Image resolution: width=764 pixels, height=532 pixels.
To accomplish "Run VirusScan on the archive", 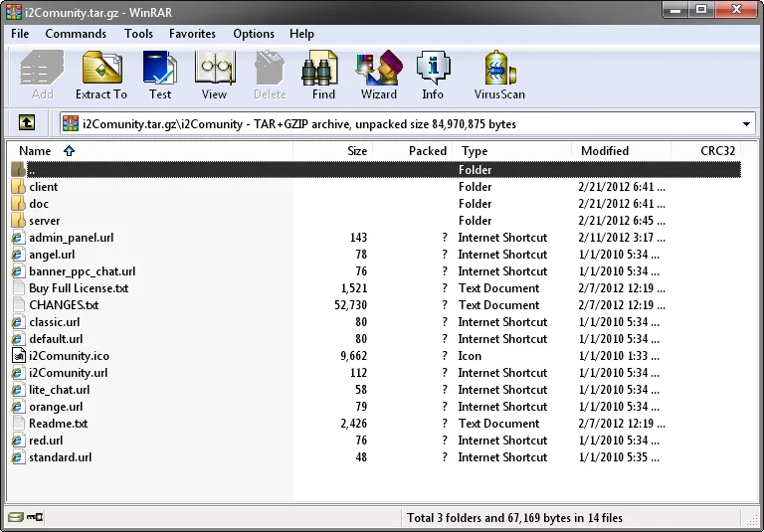I will (x=498, y=76).
